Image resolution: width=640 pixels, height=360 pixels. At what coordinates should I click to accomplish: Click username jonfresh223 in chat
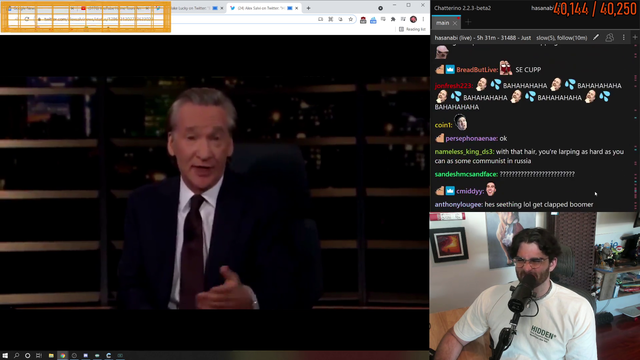(x=453, y=86)
